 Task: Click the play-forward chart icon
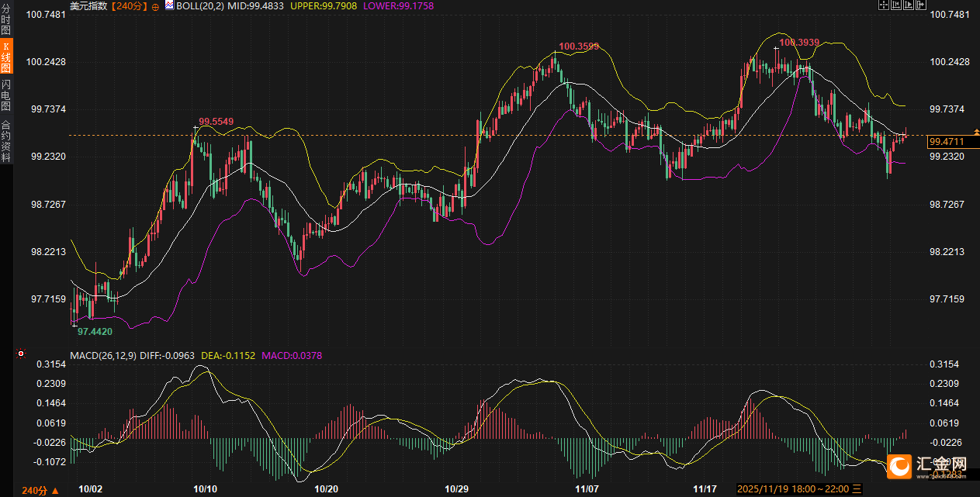pyautogui.click(x=910, y=5)
